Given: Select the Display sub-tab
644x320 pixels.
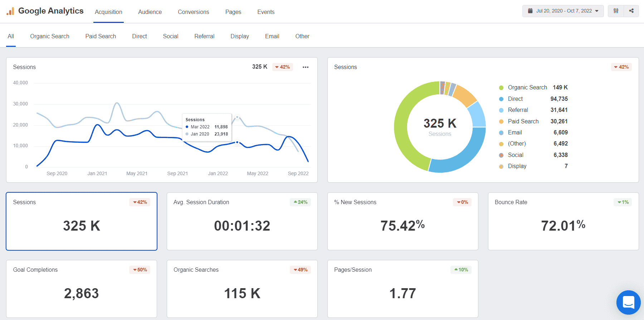Looking at the screenshot, I should [x=240, y=36].
